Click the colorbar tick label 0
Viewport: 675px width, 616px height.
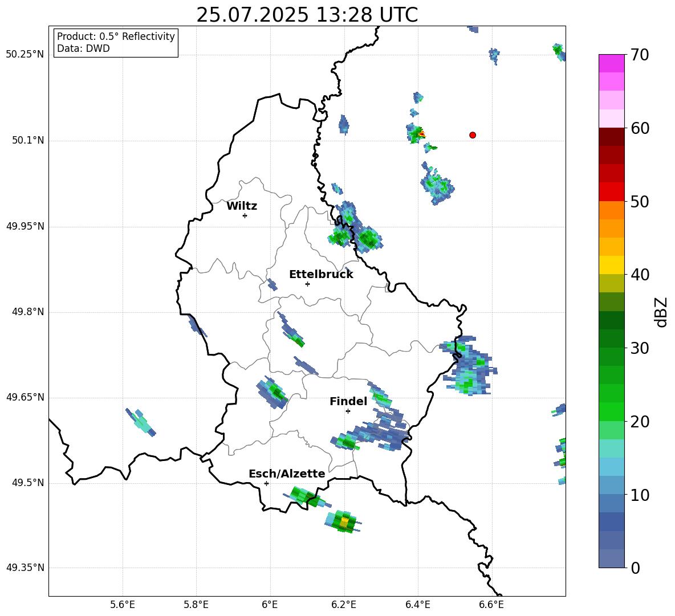(x=635, y=568)
